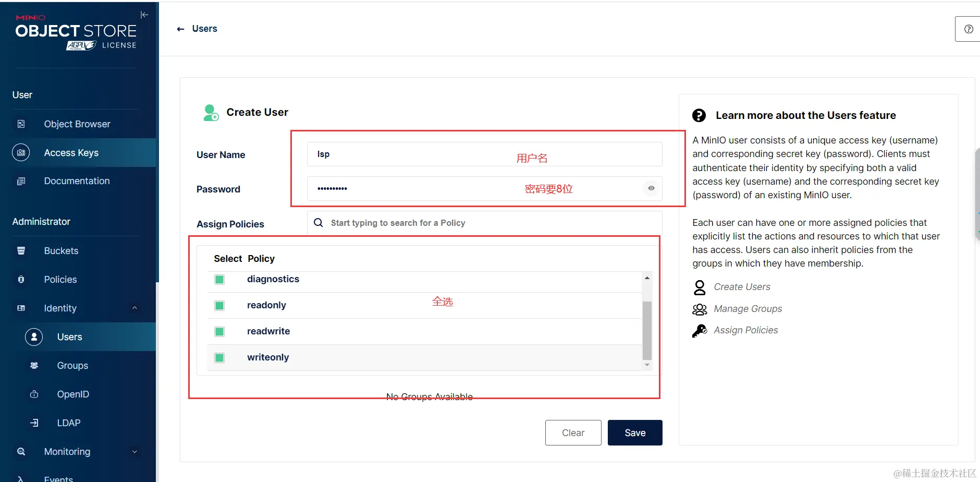The height and width of the screenshot is (482, 980).
Task: Open the Manage Groups help link
Action: tap(748, 309)
